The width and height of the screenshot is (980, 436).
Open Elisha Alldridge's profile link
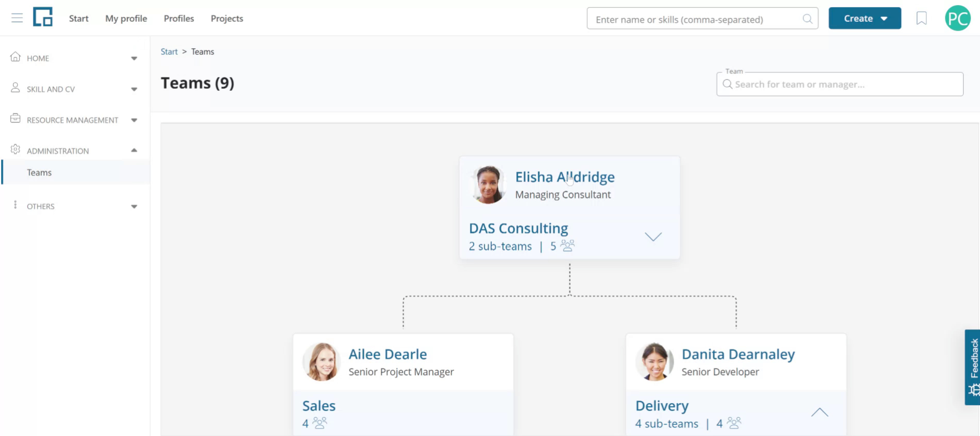click(565, 177)
